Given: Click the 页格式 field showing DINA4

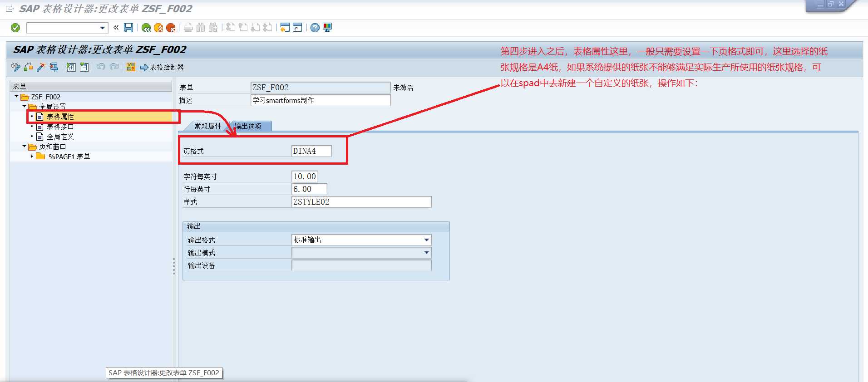Looking at the screenshot, I should [x=311, y=151].
